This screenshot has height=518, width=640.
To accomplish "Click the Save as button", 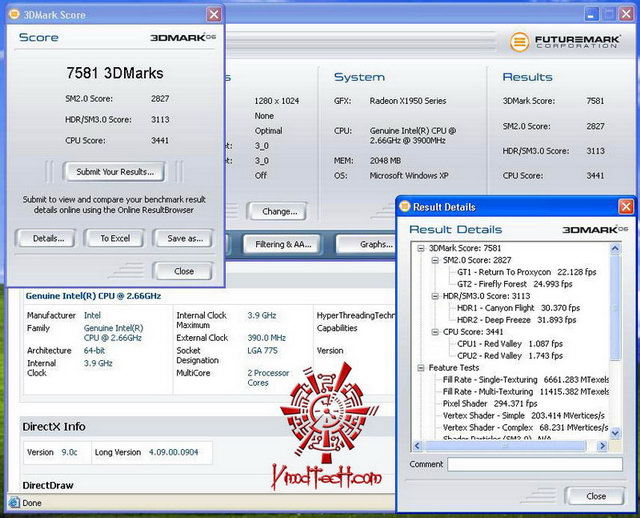I will click(184, 238).
